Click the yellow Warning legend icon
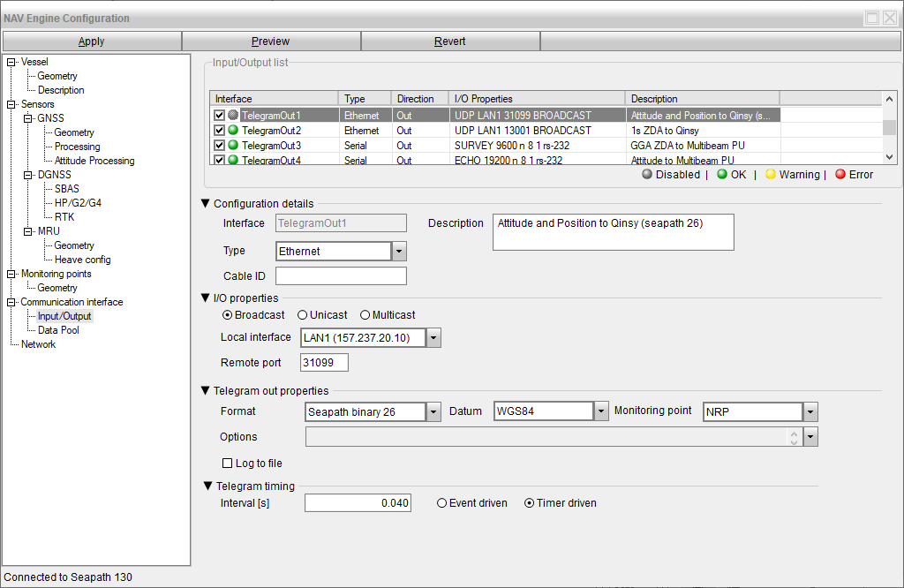This screenshot has height=588, width=904. tap(770, 175)
